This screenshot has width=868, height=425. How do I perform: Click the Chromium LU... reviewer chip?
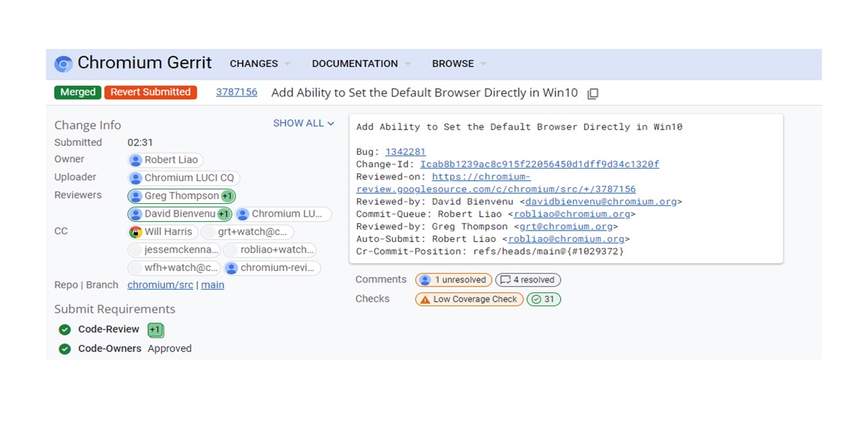coord(284,214)
